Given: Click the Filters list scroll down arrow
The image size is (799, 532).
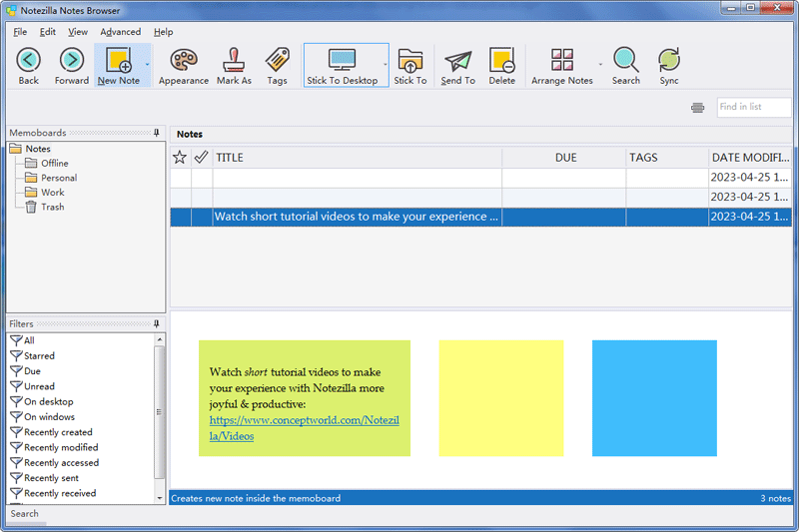Looking at the screenshot, I should (160, 498).
